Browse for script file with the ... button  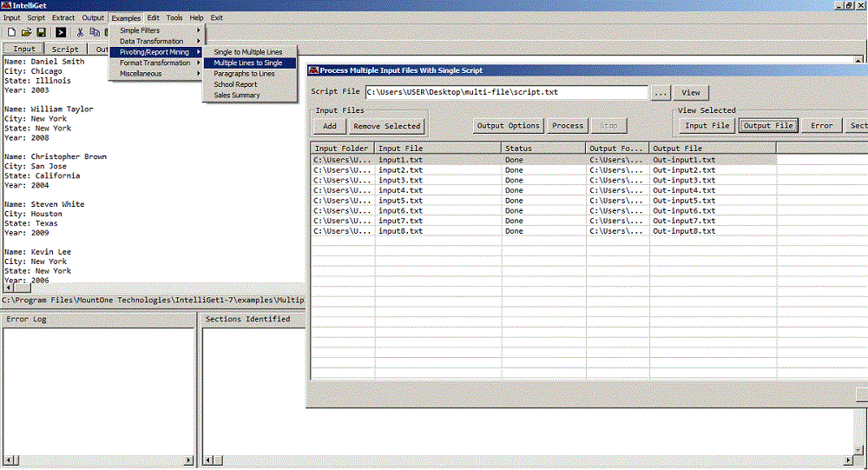661,93
